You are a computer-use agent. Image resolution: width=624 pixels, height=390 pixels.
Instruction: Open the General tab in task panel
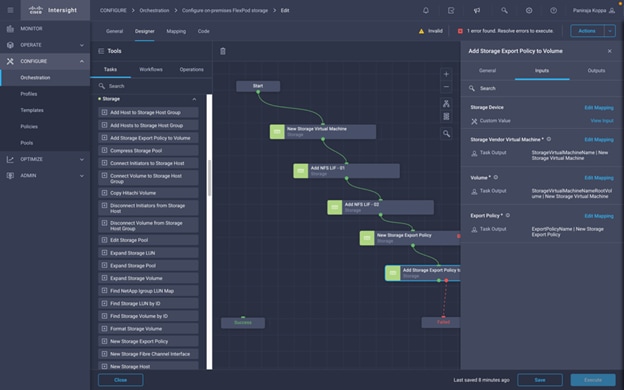[488, 70]
